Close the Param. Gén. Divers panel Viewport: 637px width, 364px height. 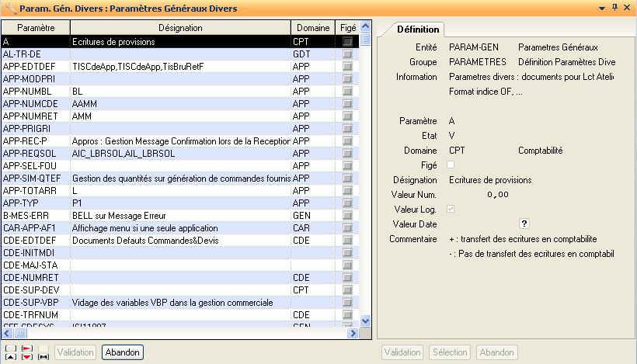point(628,8)
